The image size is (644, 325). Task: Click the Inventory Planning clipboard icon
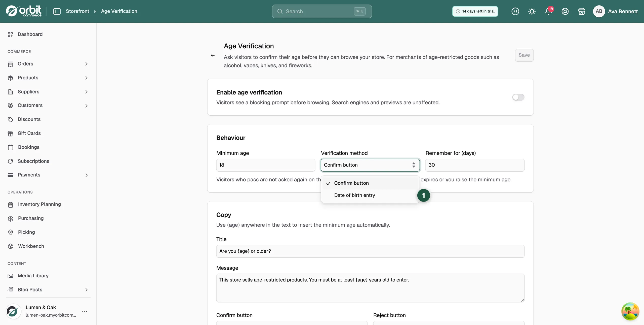tap(10, 205)
